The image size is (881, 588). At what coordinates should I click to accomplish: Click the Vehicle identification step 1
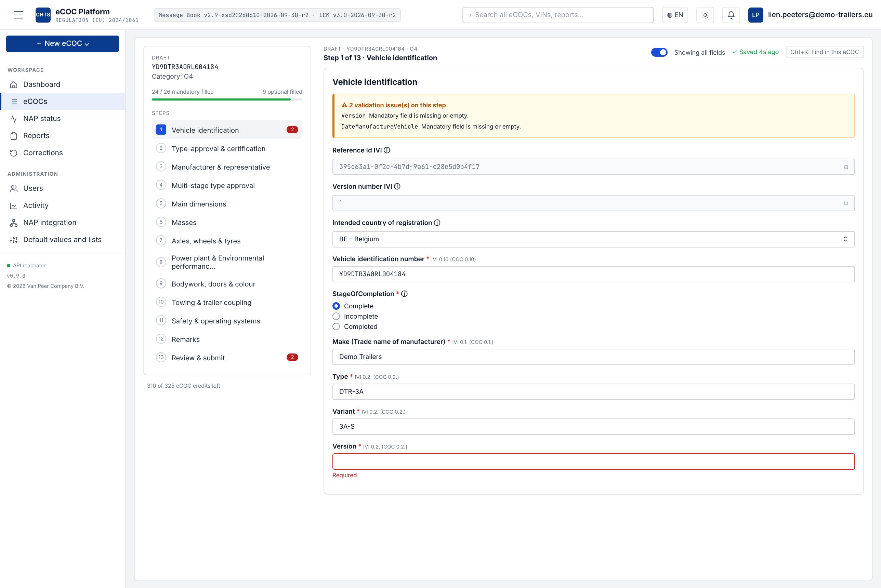227,130
